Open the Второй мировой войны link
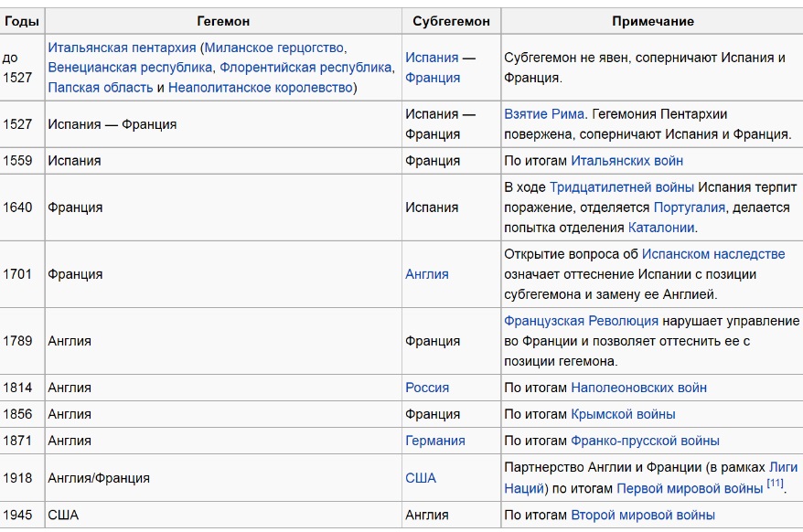Viewport: 803px width, 532px height. 643,516
